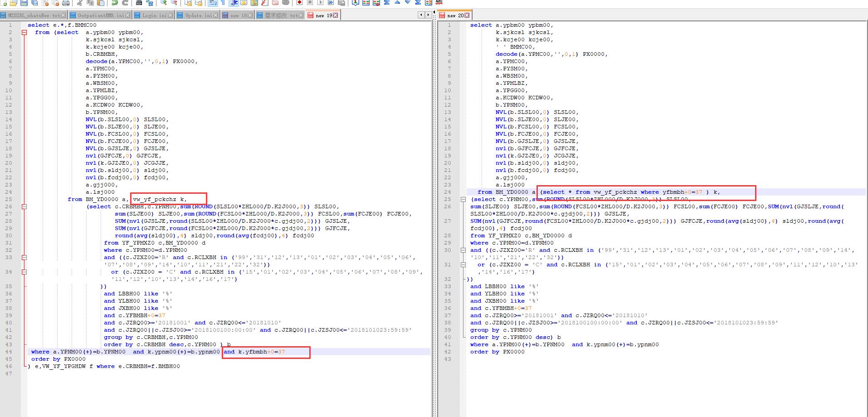This screenshot has height=417, width=868.
Task: Open Find with the binoculars icon
Action: coord(139,3)
